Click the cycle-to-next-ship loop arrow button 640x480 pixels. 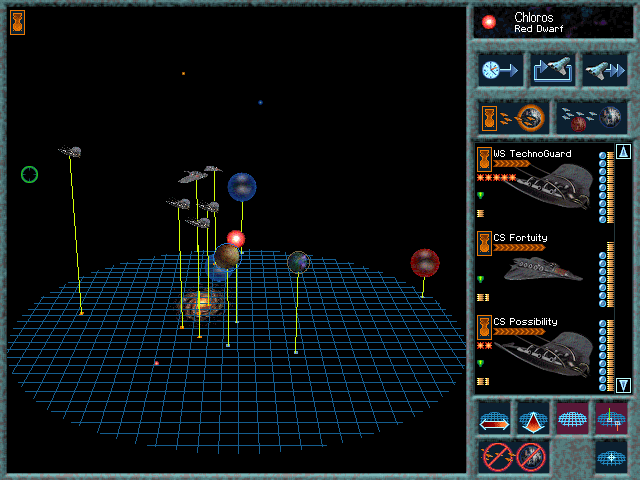[x=553, y=70]
